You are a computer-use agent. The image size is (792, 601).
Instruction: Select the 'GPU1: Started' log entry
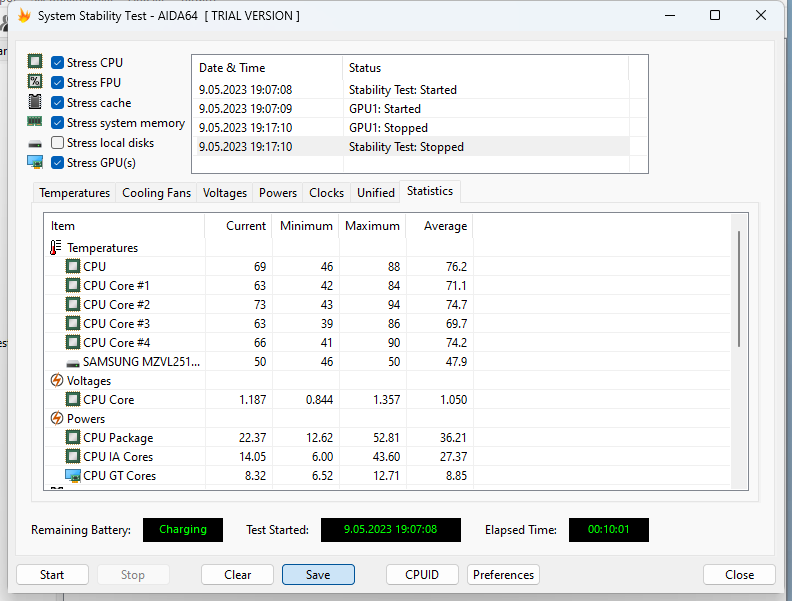point(411,109)
